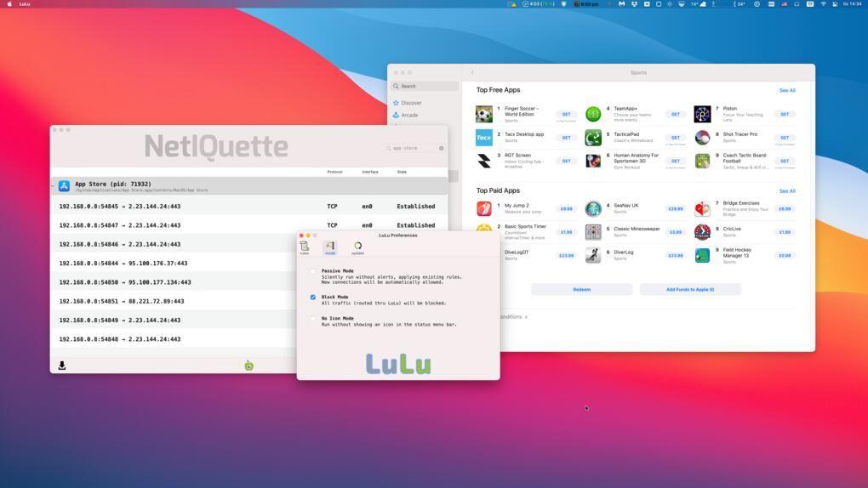Select connection 192.168.0.8:54848 row
The image size is (868, 488).
point(174,339)
